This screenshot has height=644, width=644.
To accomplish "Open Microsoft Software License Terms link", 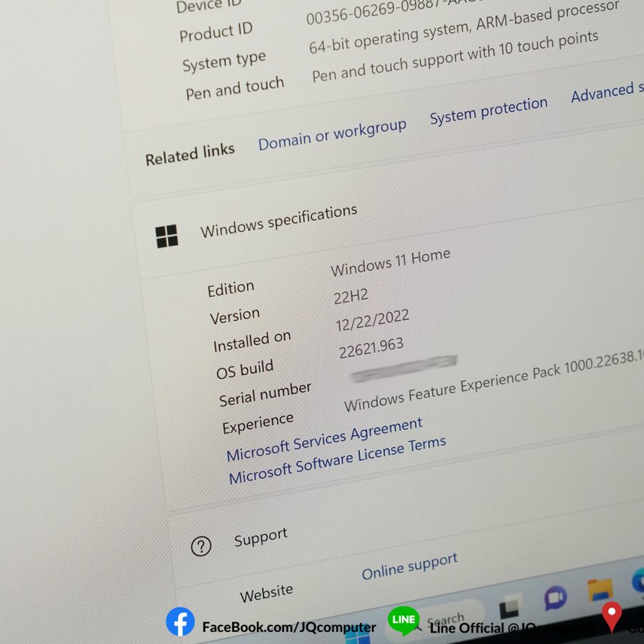I will pos(337,460).
